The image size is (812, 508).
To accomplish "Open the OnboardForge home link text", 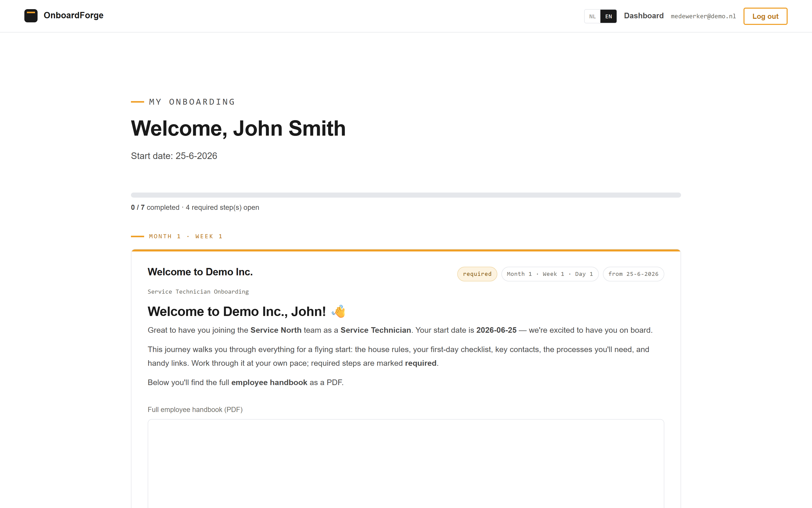I will 74,15.
